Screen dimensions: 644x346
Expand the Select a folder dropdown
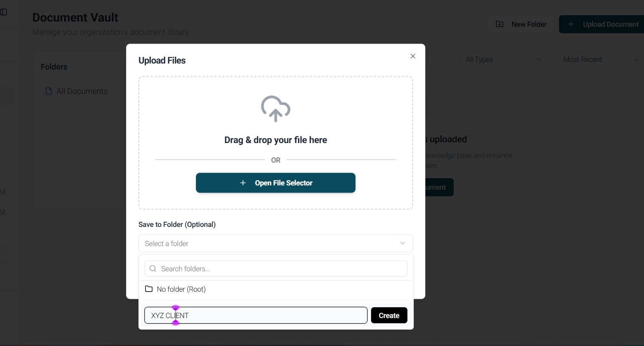pos(276,243)
